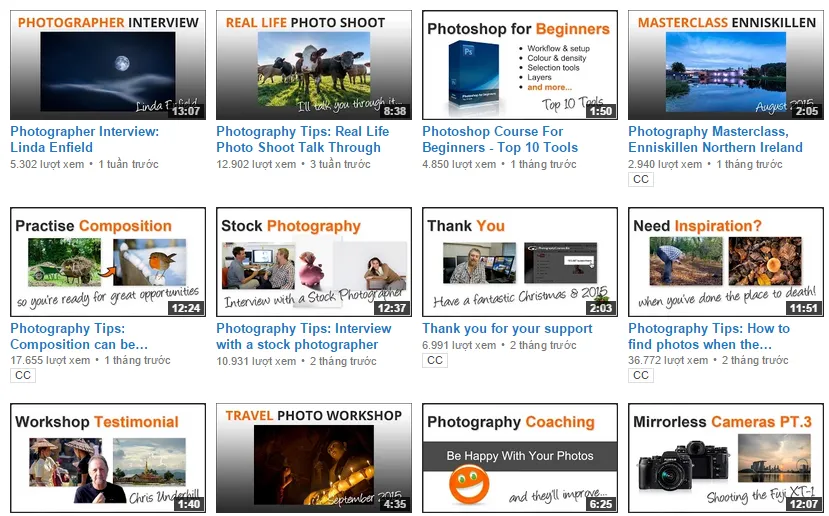Click 'Thank you for your support' link

507,329
